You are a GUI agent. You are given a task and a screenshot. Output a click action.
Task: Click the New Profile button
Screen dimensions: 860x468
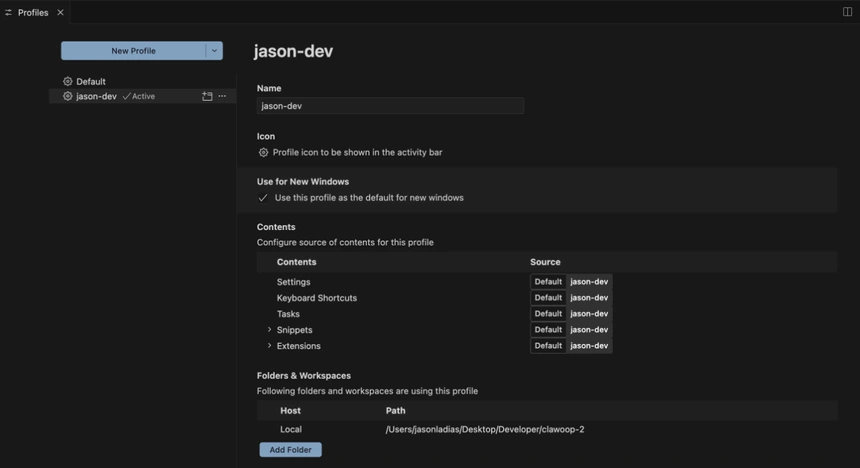click(x=133, y=51)
